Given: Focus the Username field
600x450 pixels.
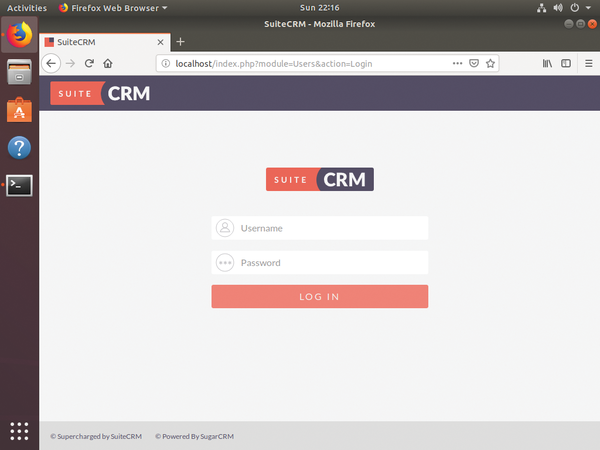Looking at the screenshot, I should click(x=320, y=228).
